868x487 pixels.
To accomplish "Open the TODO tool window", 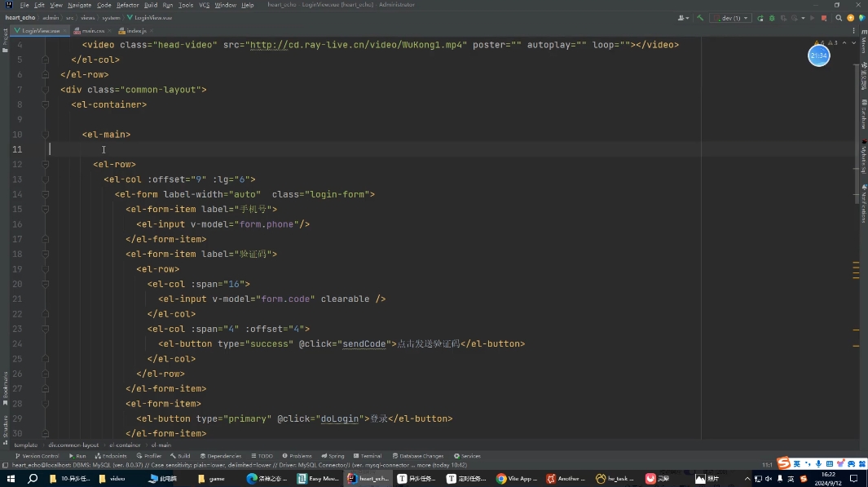I will click(x=262, y=456).
